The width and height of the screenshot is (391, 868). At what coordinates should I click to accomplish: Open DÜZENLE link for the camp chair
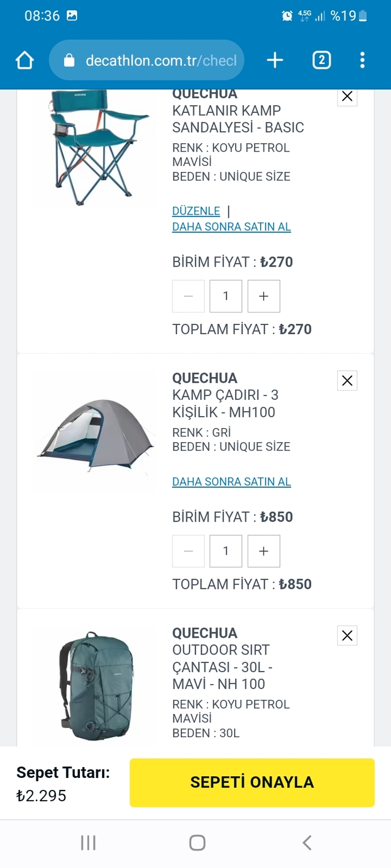[x=196, y=211]
